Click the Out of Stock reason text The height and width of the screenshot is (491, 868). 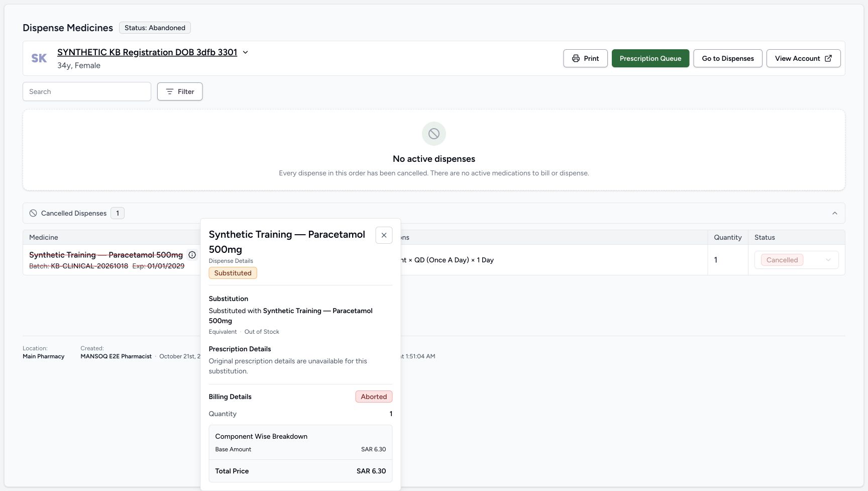[x=262, y=332]
